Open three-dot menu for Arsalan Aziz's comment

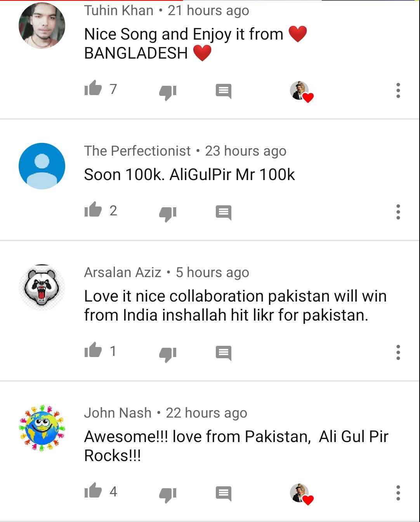[x=398, y=352]
